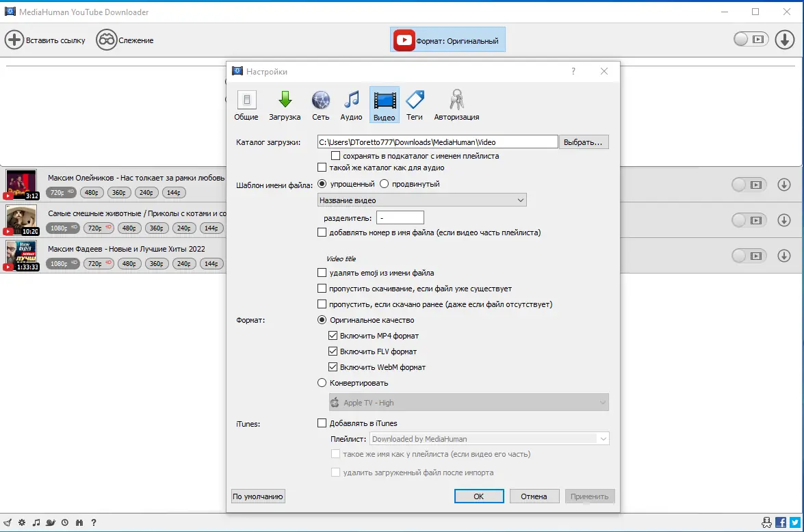The width and height of the screenshot is (804, 532).
Task: Close the Настройки dialog
Action: point(604,71)
